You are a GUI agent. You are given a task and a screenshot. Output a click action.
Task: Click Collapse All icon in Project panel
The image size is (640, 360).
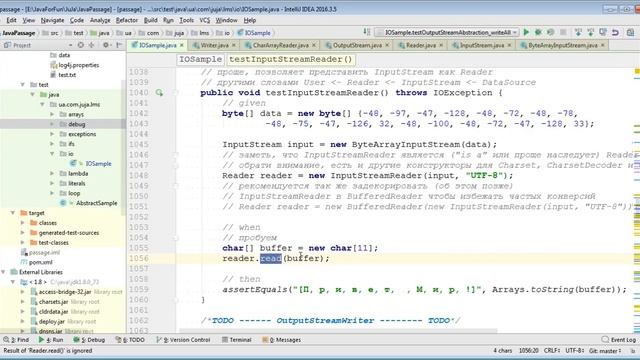pos(92,45)
